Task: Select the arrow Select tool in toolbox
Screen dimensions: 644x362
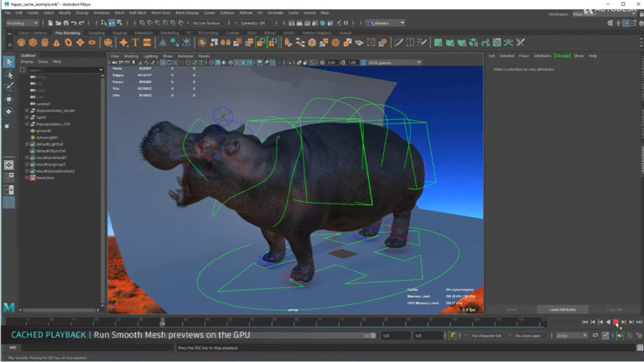Action: point(9,61)
